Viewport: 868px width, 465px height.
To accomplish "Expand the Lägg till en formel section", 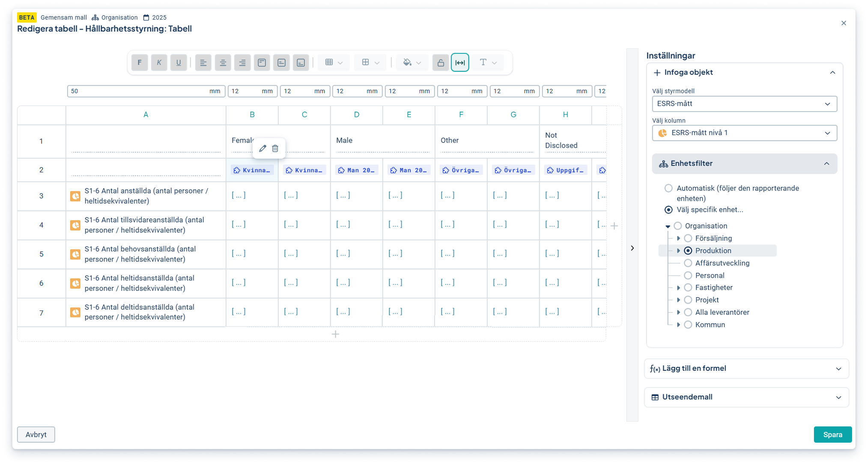I will point(746,368).
